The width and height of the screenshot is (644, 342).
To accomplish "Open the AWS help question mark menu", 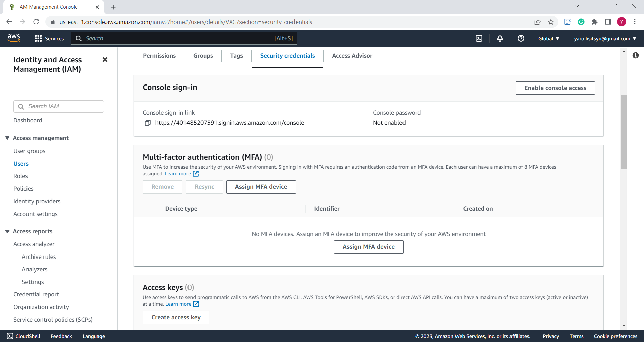I will click(521, 38).
